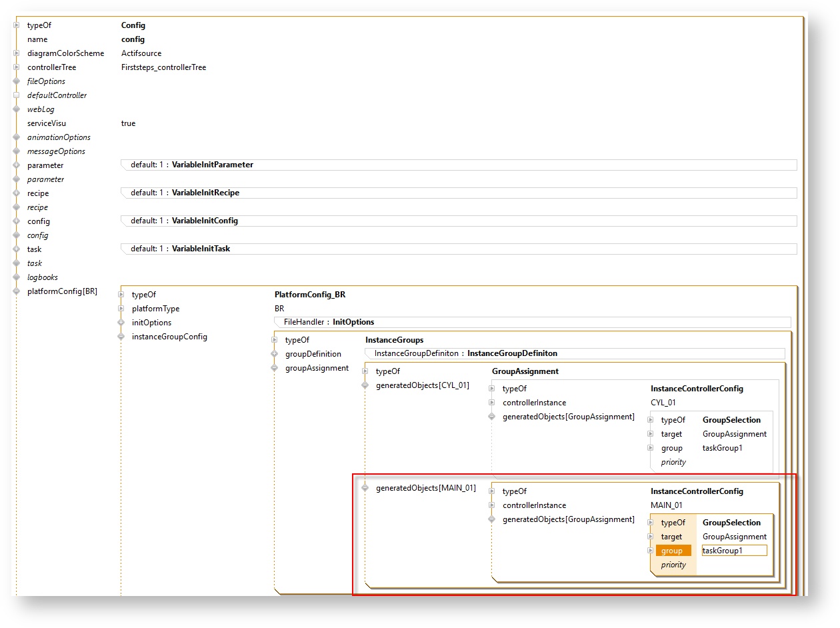Collapse the generatedObjects[MAIN_01] node
The height and width of the screenshot is (628, 840).
pyautogui.click(x=365, y=488)
